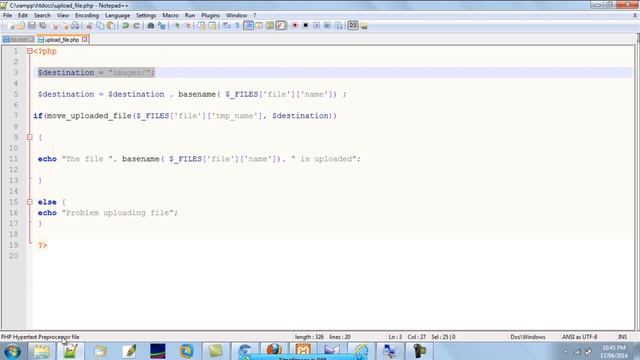
Task: Open the Encoding menu
Action: pyautogui.click(x=87, y=15)
